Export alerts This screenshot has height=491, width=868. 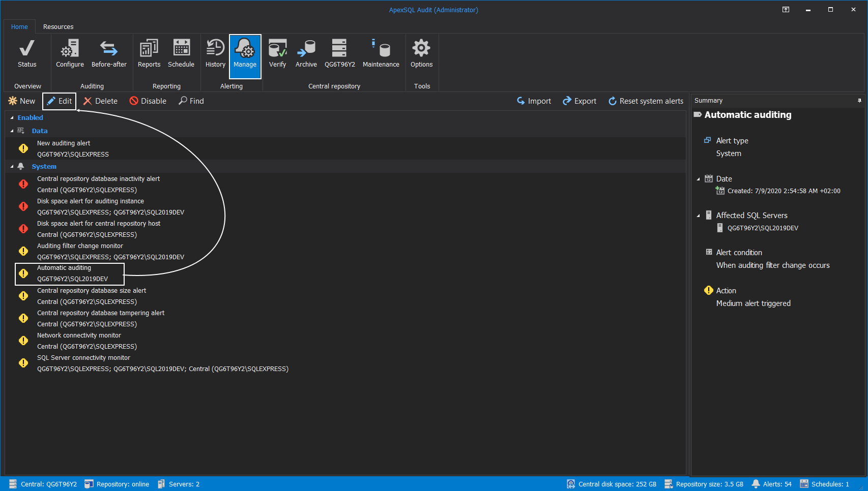point(580,101)
